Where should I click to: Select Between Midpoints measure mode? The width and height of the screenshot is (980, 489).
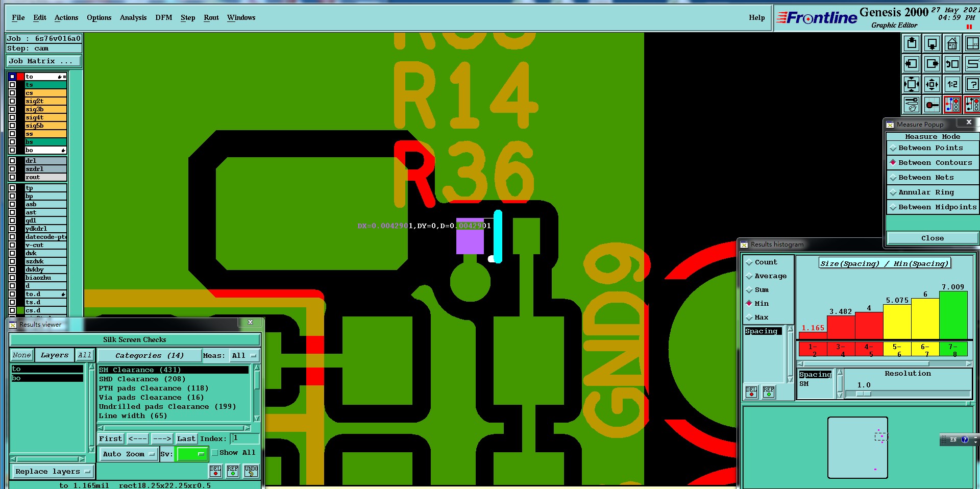coord(932,207)
